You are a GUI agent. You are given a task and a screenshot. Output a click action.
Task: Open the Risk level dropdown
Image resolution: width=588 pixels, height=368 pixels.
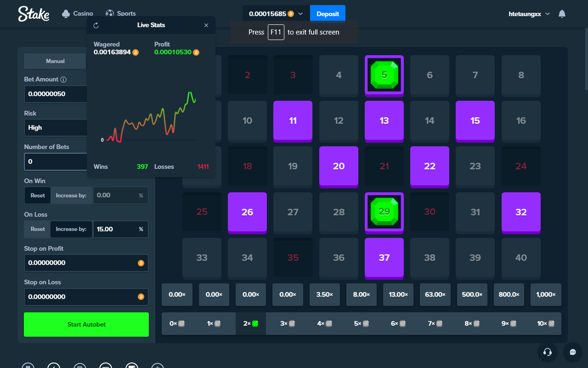pos(55,128)
